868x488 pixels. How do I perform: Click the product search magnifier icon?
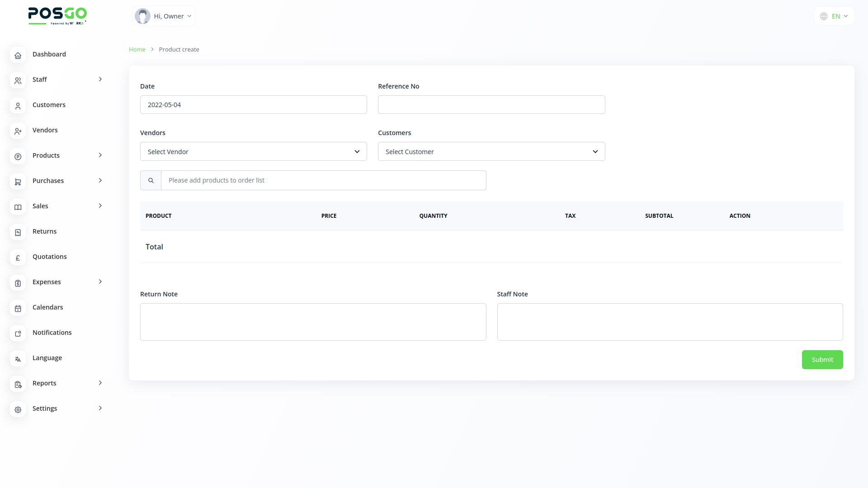pyautogui.click(x=151, y=180)
